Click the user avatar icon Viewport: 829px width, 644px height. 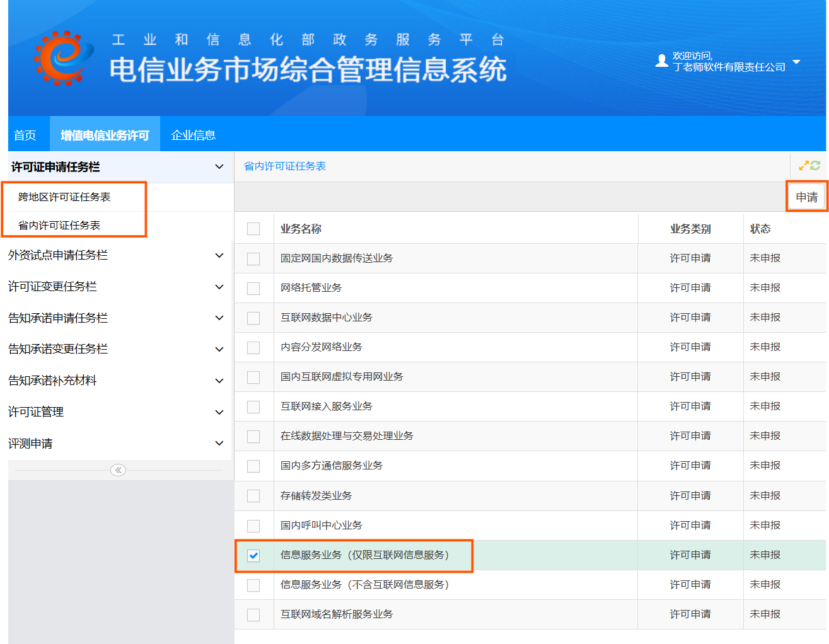[x=661, y=61]
